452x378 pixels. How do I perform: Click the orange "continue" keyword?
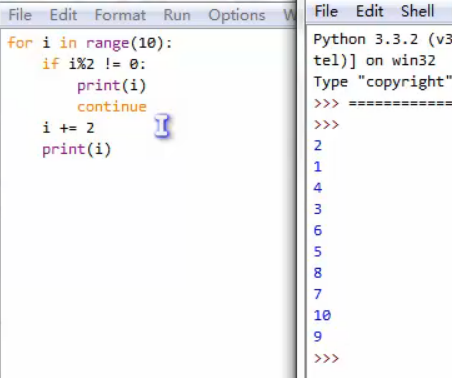coord(112,107)
